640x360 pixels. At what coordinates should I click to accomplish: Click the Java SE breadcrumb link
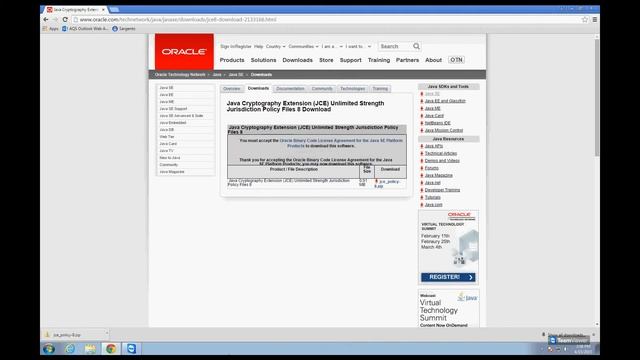pyautogui.click(x=236, y=75)
